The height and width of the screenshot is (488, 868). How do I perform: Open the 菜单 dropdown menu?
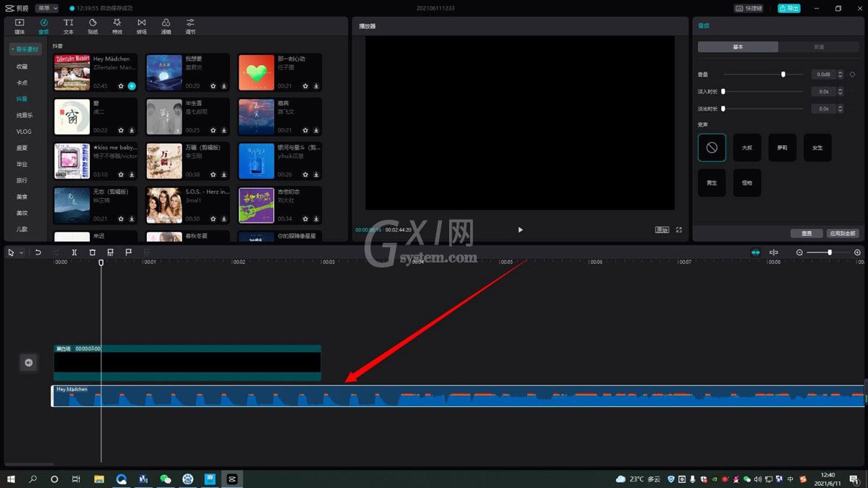(x=46, y=8)
